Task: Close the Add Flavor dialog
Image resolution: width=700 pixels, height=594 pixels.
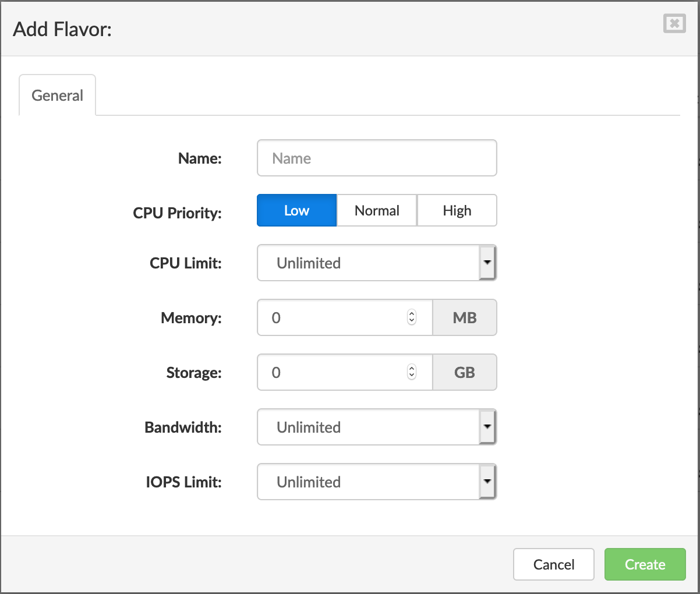Action: pyautogui.click(x=674, y=24)
